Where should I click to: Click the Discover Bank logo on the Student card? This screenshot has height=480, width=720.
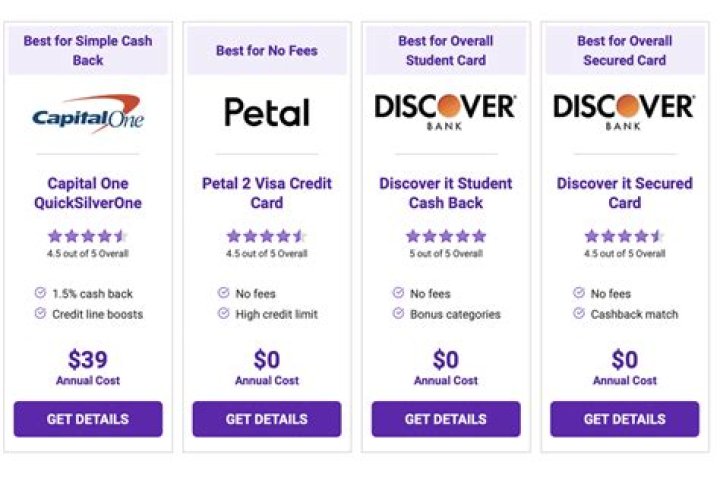[445, 112]
